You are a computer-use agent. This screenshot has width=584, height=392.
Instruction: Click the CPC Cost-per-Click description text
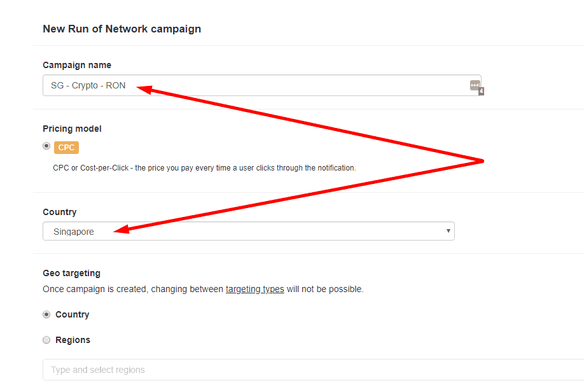tap(204, 168)
